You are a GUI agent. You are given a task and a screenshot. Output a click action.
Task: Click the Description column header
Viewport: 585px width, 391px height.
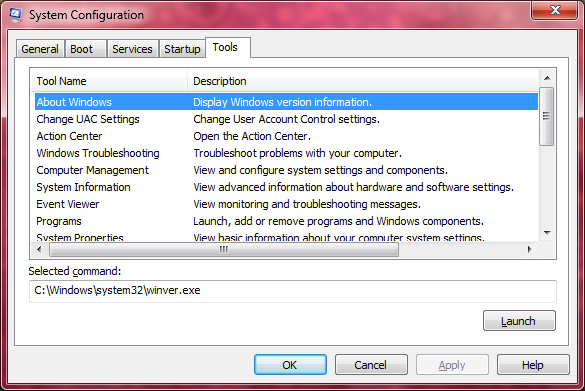click(363, 81)
